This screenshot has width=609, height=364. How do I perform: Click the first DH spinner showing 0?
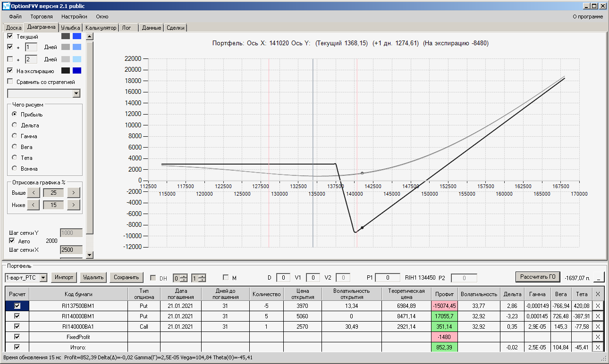(180, 278)
